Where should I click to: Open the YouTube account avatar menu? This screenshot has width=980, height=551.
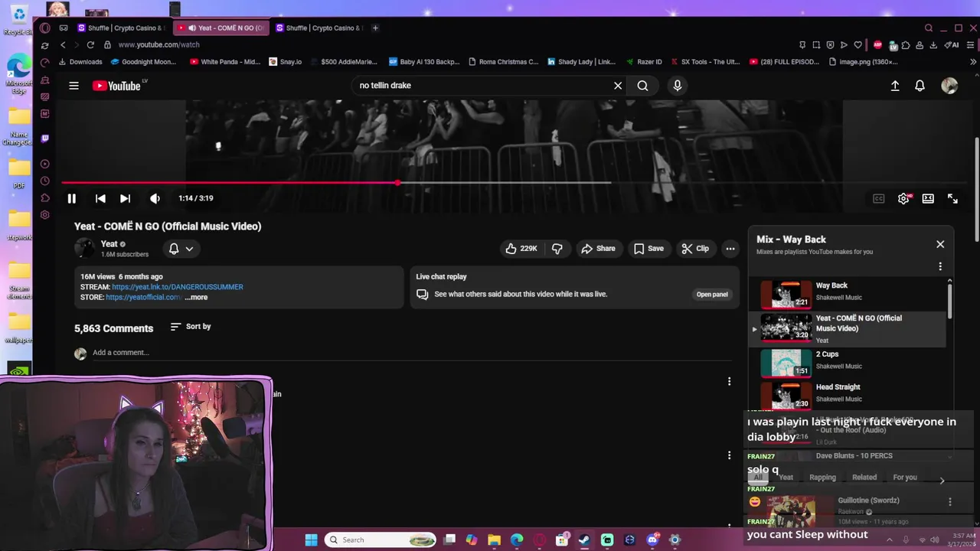click(949, 86)
